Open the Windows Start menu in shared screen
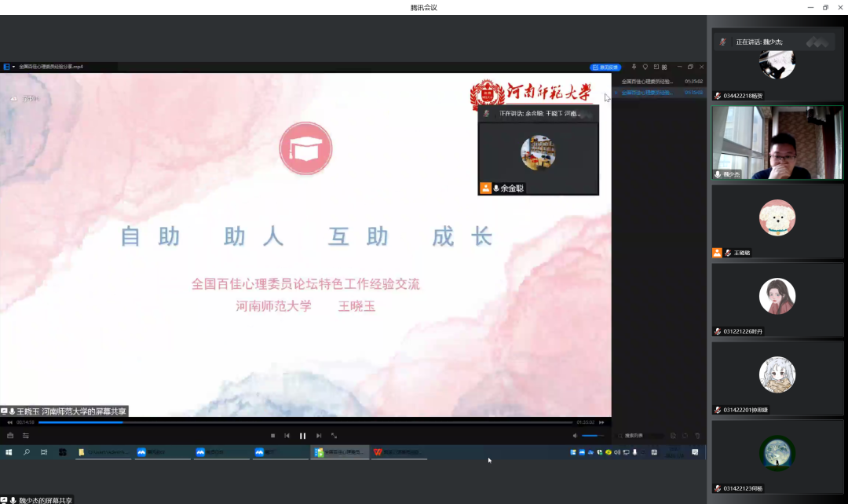The image size is (848, 504). click(x=9, y=452)
